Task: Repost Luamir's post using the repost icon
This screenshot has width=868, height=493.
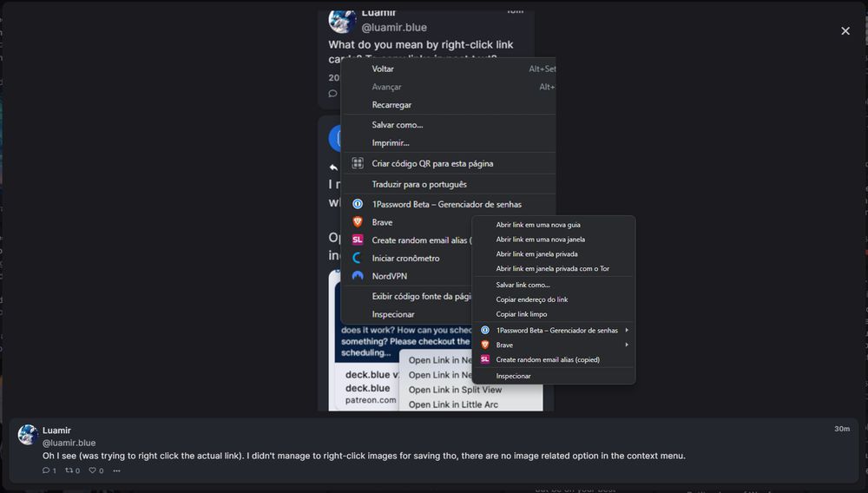Action: (69, 470)
